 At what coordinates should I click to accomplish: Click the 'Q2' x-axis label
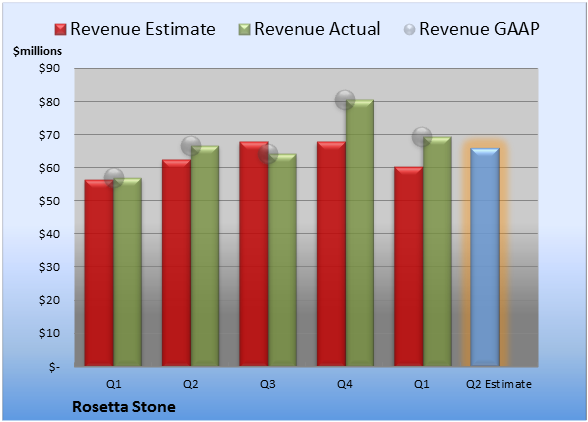[x=190, y=384]
